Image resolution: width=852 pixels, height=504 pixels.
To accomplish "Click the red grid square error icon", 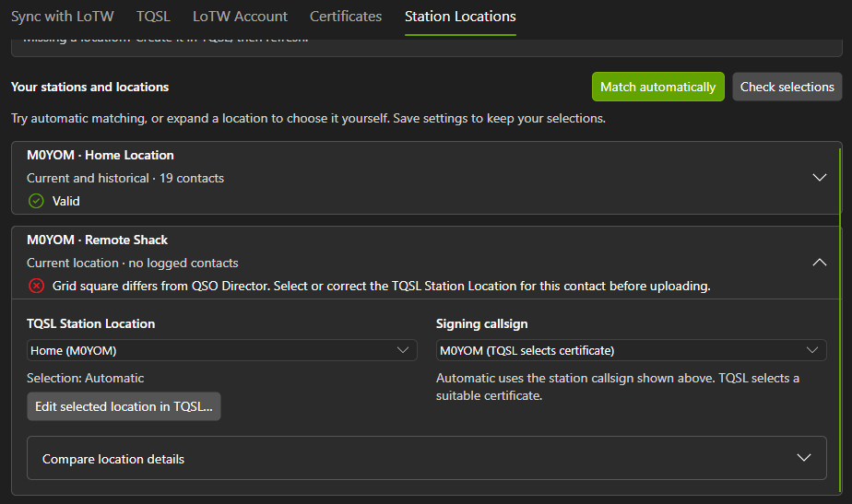I will point(36,286).
